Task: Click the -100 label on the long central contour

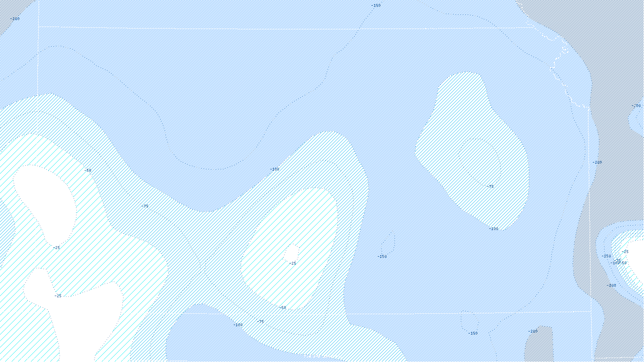Action: [x=275, y=169]
